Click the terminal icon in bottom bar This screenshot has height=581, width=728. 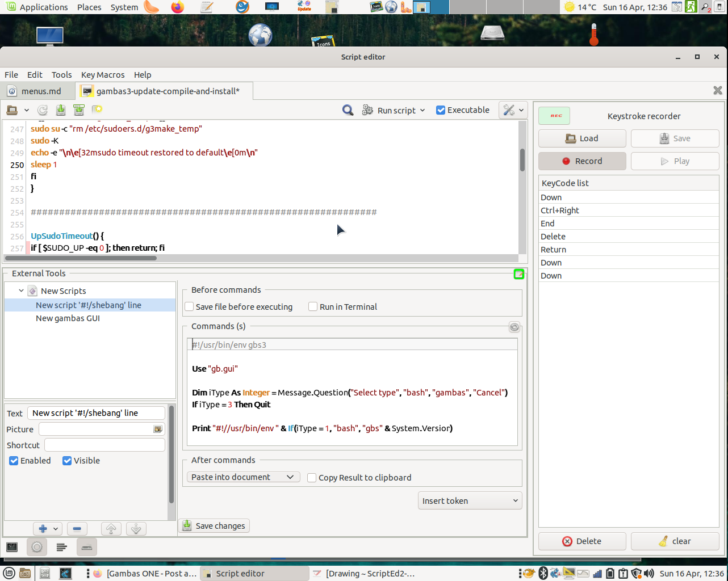tap(12, 547)
